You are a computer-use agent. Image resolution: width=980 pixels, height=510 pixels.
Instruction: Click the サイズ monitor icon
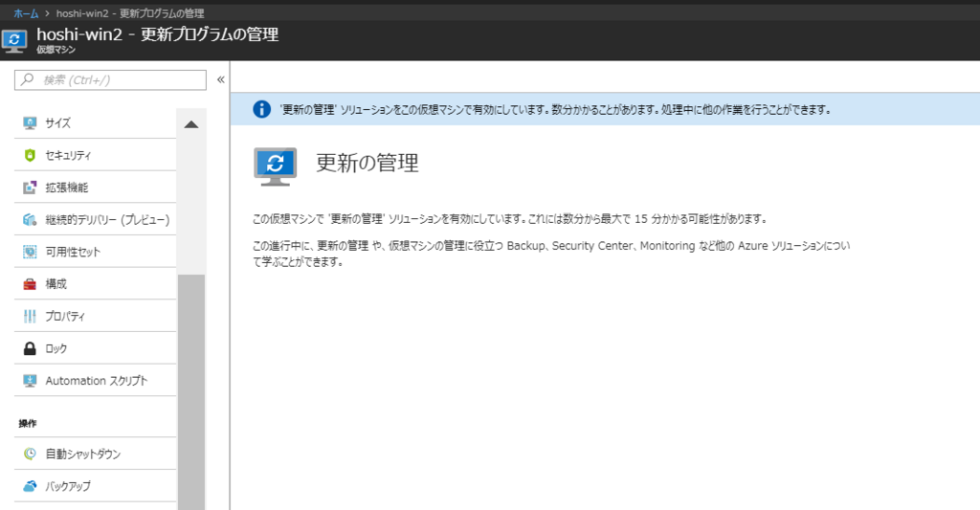click(x=30, y=123)
